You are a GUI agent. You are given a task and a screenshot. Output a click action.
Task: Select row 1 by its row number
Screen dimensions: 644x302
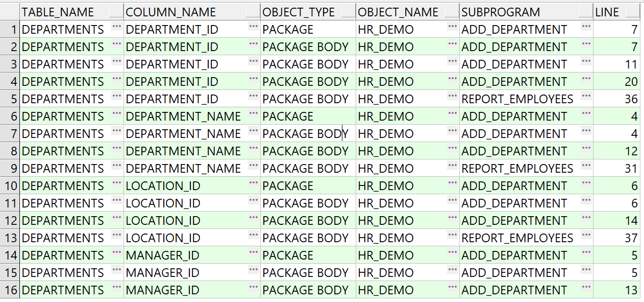point(10,30)
